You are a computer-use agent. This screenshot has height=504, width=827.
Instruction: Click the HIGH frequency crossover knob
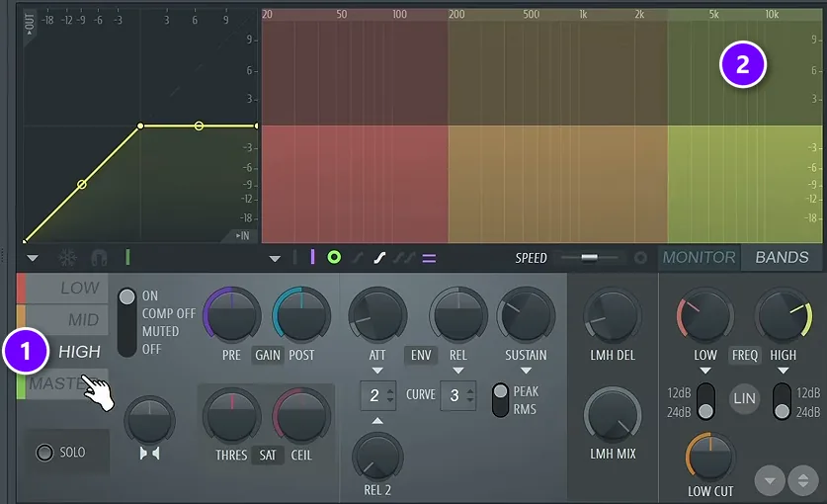(784, 315)
